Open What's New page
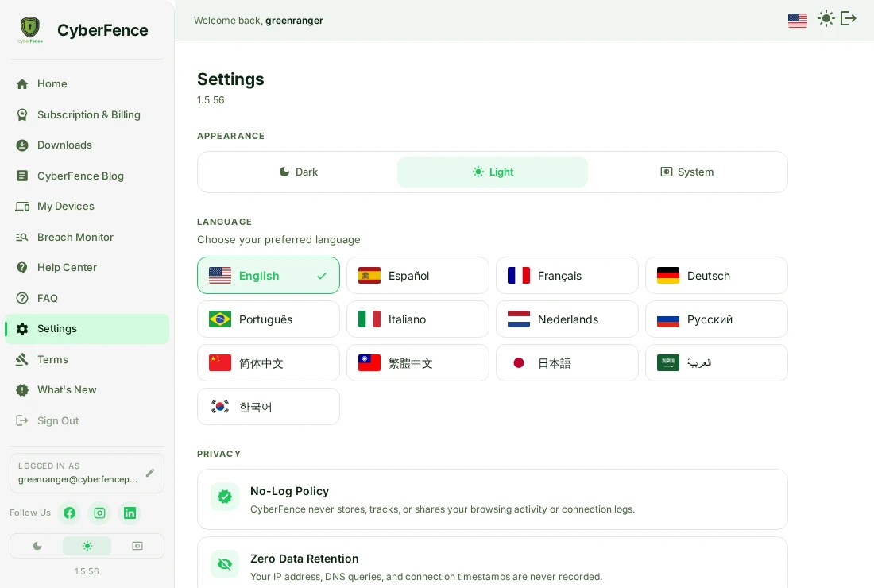 tap(87, 390)
